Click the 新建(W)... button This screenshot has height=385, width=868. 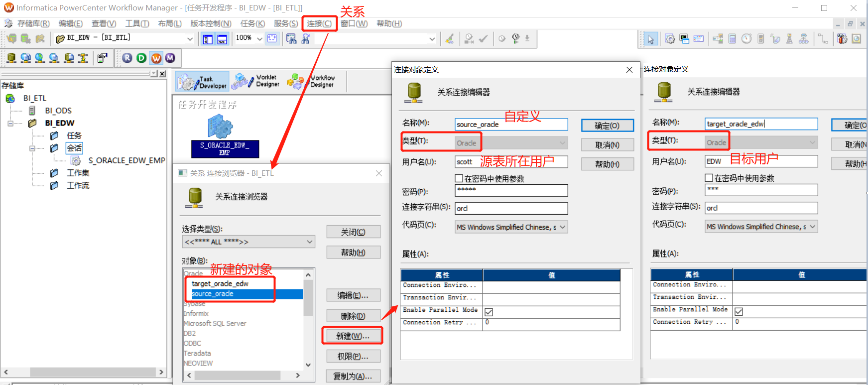[353, 336]
